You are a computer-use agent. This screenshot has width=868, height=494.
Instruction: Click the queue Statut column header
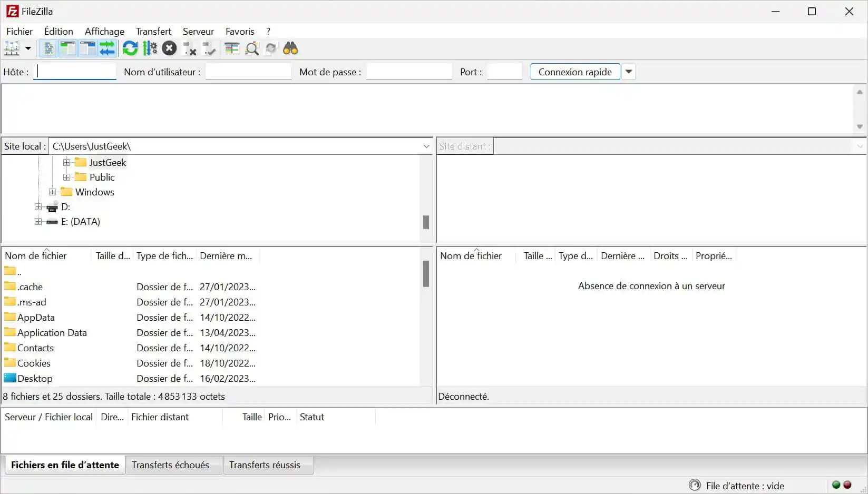[x=336, y=417]
